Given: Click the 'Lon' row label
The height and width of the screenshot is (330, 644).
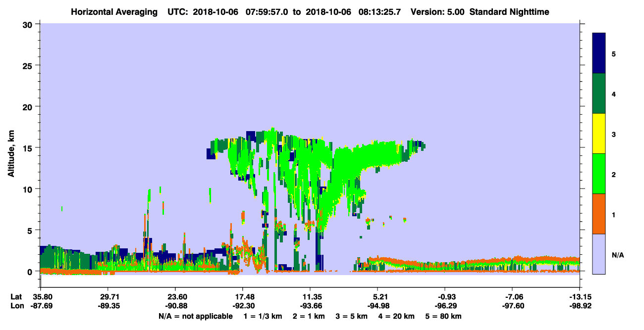Looking at the screenshot, I should (x=16, y=306).
